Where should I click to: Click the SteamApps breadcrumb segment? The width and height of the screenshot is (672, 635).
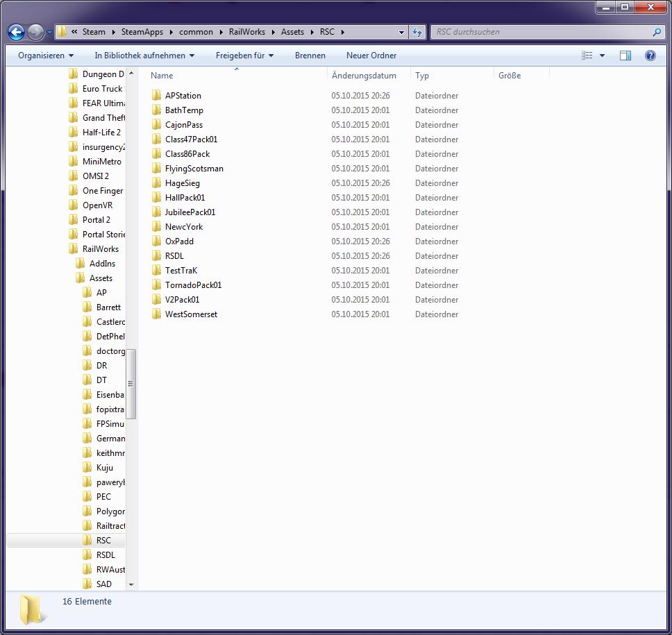click(x=142, y=32)
